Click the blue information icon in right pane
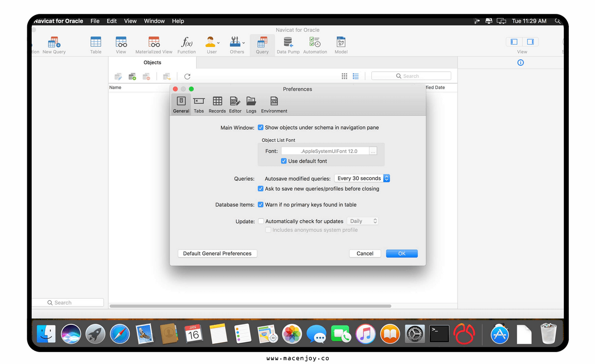The height and width of the screenshot is (364, 595). pos(520,62)
